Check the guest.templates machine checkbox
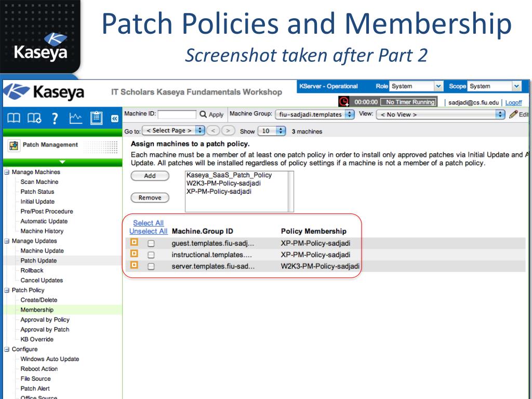Screen dimensions: 532x399 (x=151, y=243)
